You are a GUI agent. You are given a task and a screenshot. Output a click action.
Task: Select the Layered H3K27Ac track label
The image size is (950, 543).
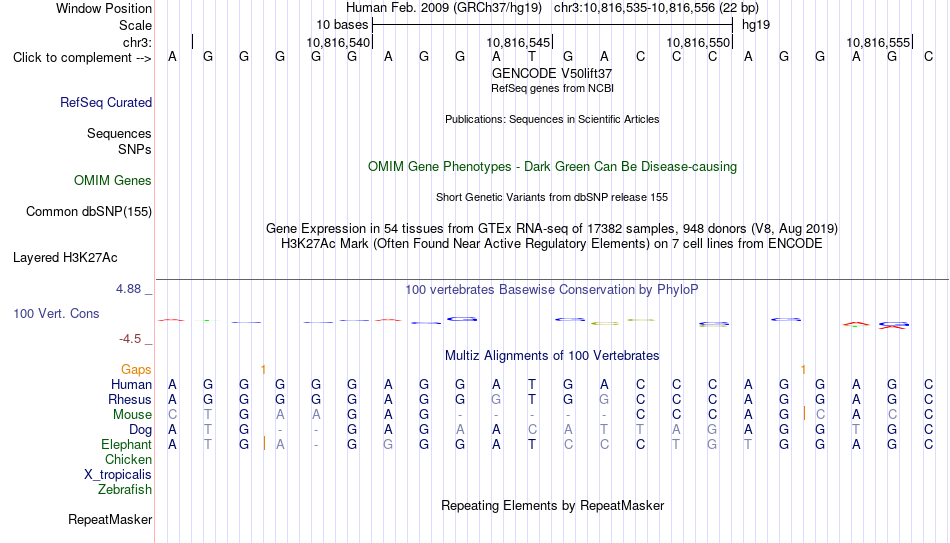click(x=65, y=258)
